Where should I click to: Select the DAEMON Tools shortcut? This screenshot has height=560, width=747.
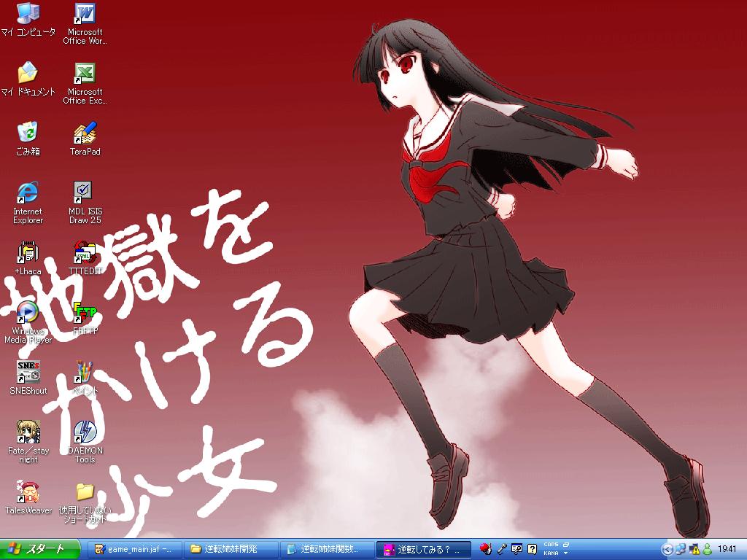[85, 442]
